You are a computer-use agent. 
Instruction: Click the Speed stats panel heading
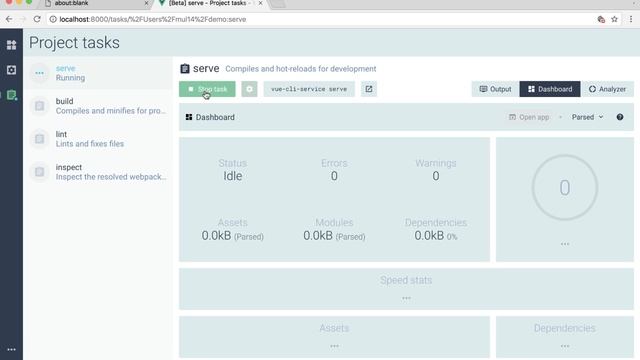[406, 280]
